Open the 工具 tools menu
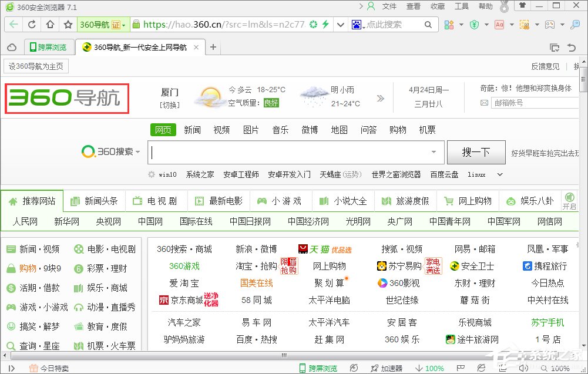Viewport: 588px width, 374px height. (461, 6)
